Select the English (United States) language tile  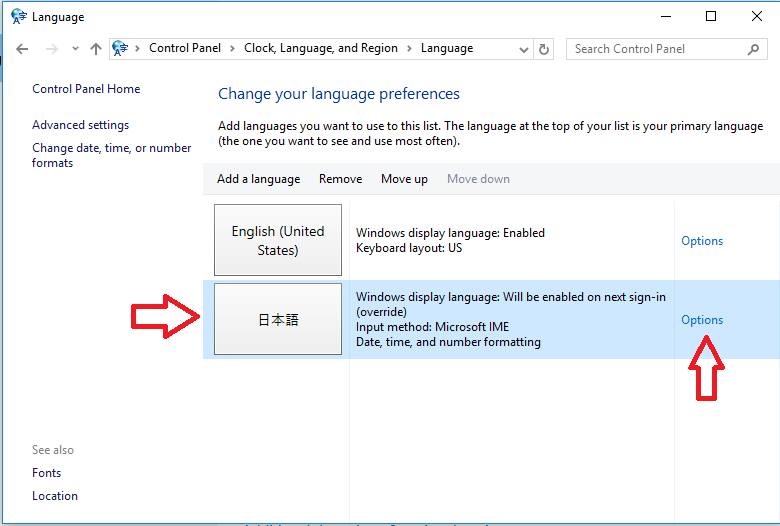278,240
